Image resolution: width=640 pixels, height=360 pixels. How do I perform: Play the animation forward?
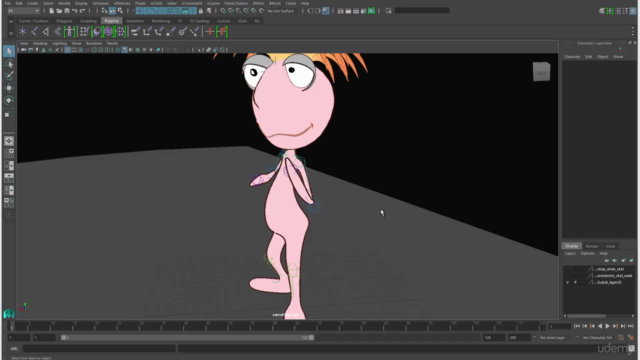pyautogui.click(x=607, y=326)
